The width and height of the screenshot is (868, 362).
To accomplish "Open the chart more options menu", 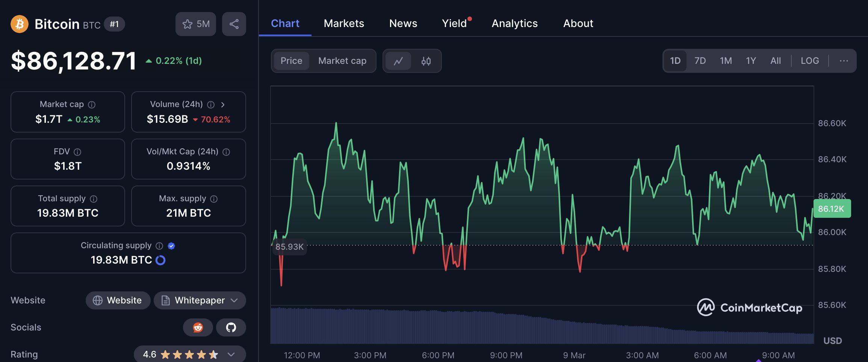I will tap(844, 61).
